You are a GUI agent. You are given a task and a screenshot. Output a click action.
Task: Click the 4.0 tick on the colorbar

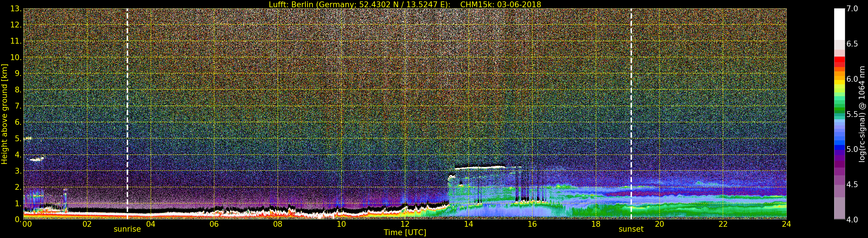pyautogui.click(x=852, y=220)
